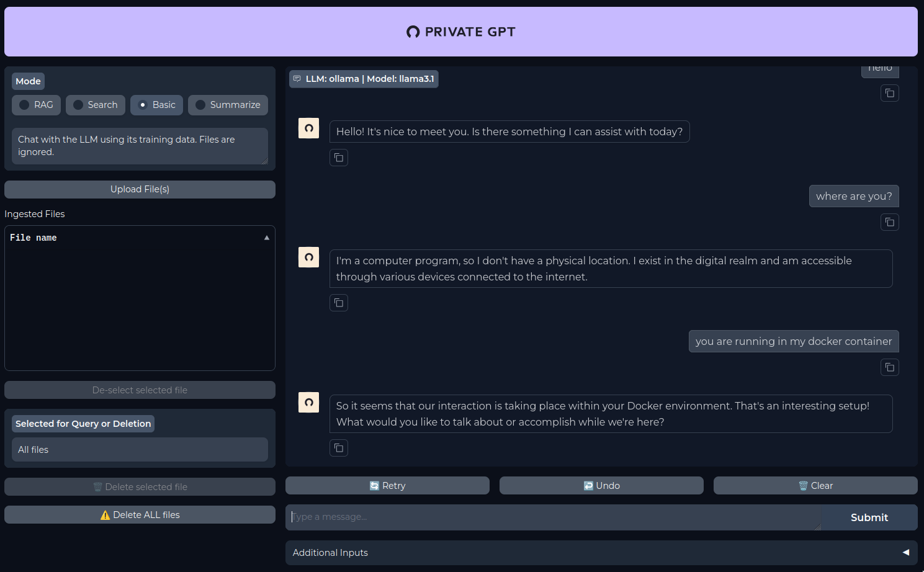
Task: Submit the message
Action: coord(869,517)
